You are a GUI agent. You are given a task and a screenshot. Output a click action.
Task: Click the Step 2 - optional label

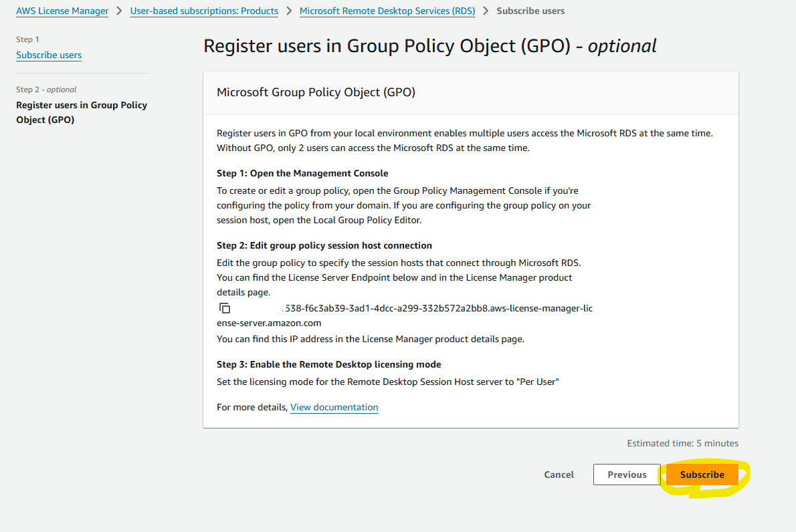[46, 90]
